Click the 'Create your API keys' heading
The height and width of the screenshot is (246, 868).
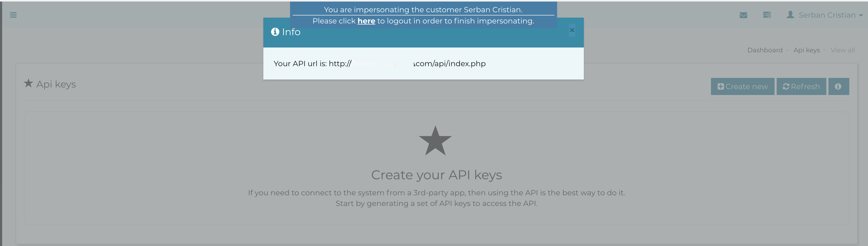coord(436,175)
